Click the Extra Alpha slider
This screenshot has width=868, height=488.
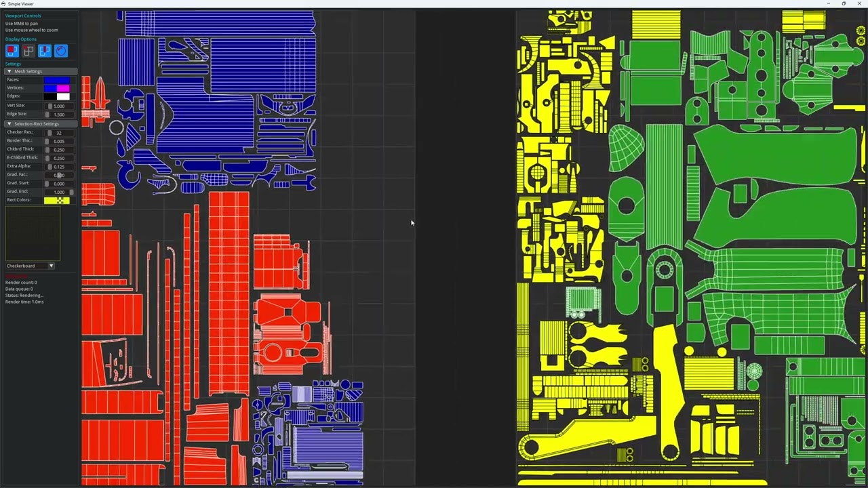click(x=60, y=166)
